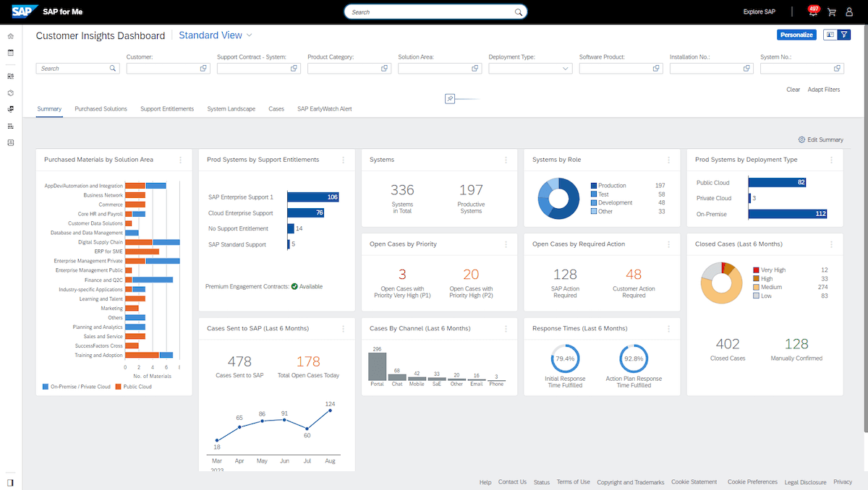Open the Legal Disclosure footer link

pyautogui.click(x=805, y=482)
